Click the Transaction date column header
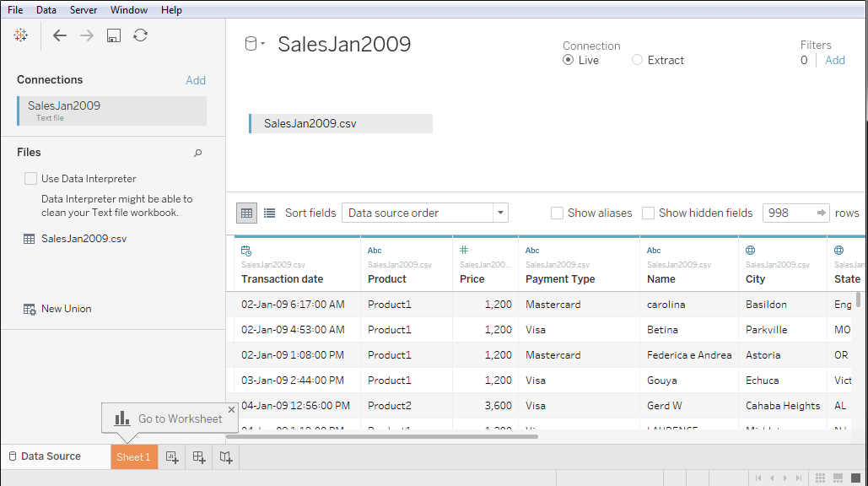This screenshot has height=486, width=868. [x=297, y=265]
